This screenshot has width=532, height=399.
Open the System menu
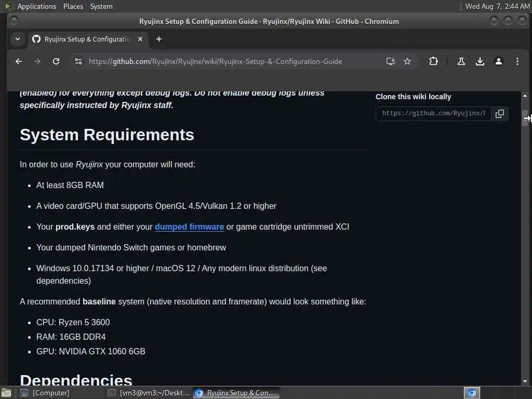101,6
